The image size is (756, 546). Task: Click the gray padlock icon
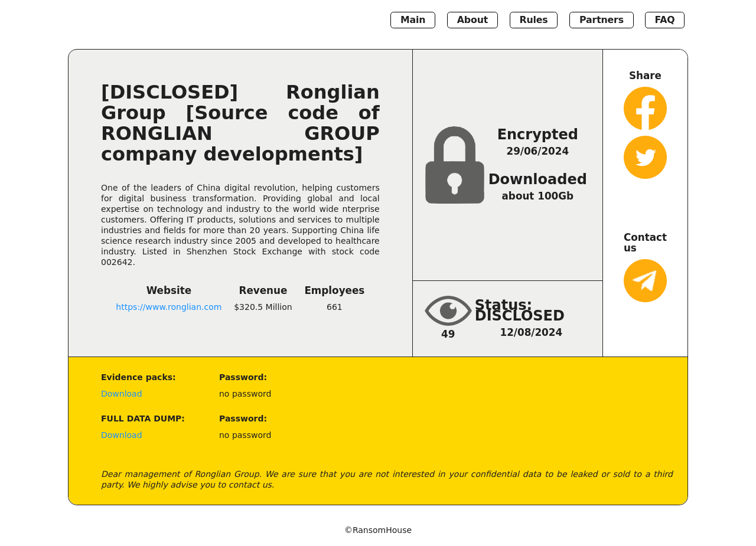(x=454, y=165)
